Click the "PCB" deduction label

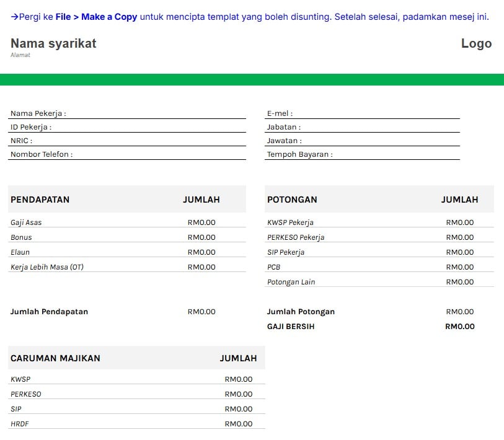(273, 267)
